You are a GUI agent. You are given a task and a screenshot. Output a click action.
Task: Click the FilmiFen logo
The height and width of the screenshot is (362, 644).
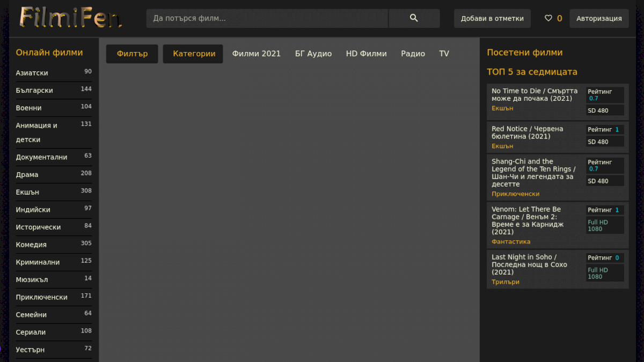pyautogui.click(x=71, y=17)
